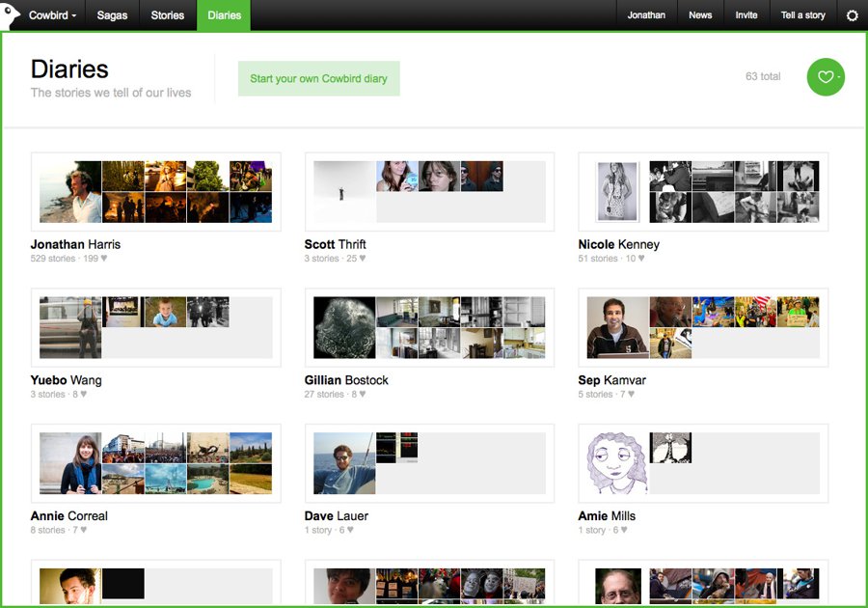The image size is (868, 608).
Task: Open the Sagas tab
Action: tap(113, 14)
